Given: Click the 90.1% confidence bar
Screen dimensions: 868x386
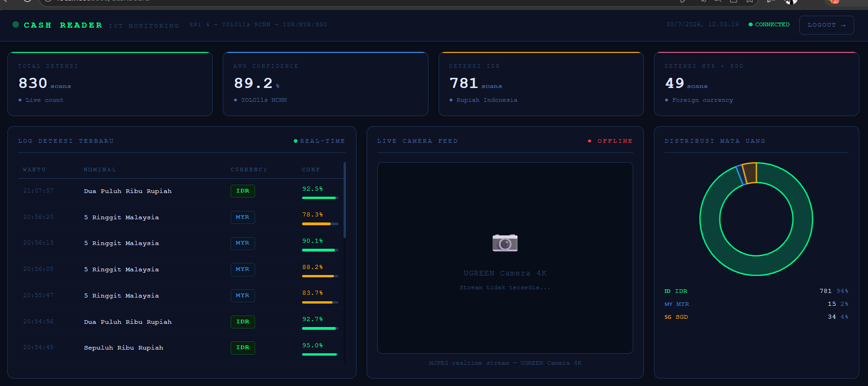Looking at the screenshot, I should tap(320, 250).
